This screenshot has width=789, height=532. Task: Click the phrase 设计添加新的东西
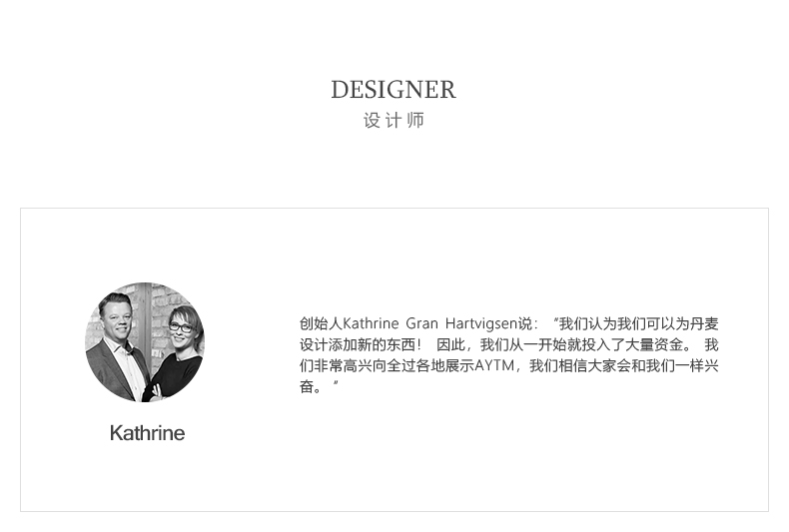(358, 345)
